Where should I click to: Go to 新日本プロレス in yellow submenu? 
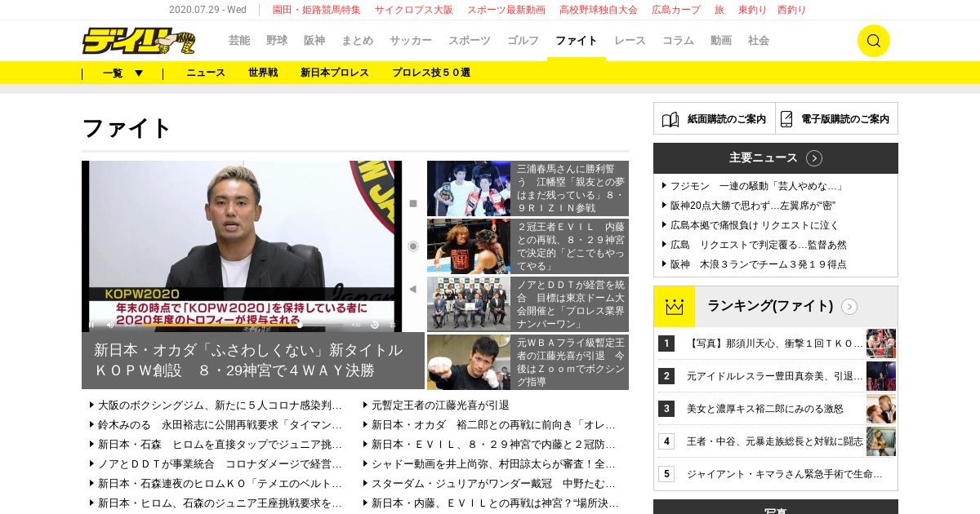click(335, 73)
